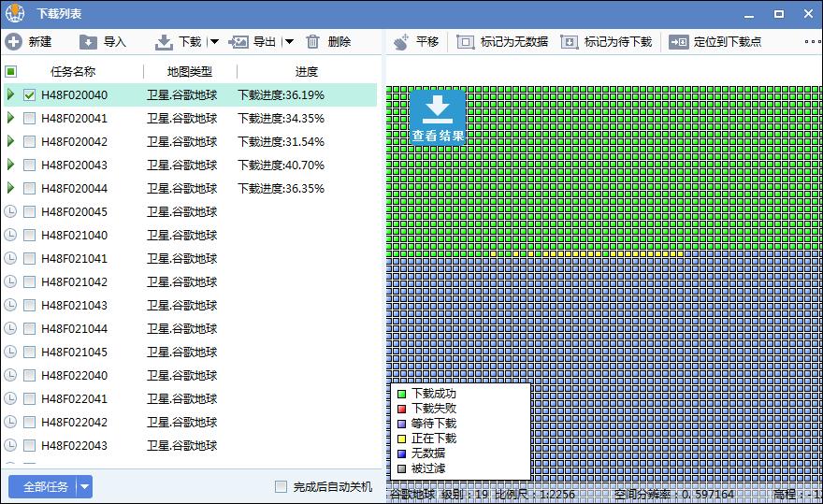Uncheck the H48F020040 task checkbox
This screenshot has width=823, height=504.
pyautogui.click(x=29, y=95)
